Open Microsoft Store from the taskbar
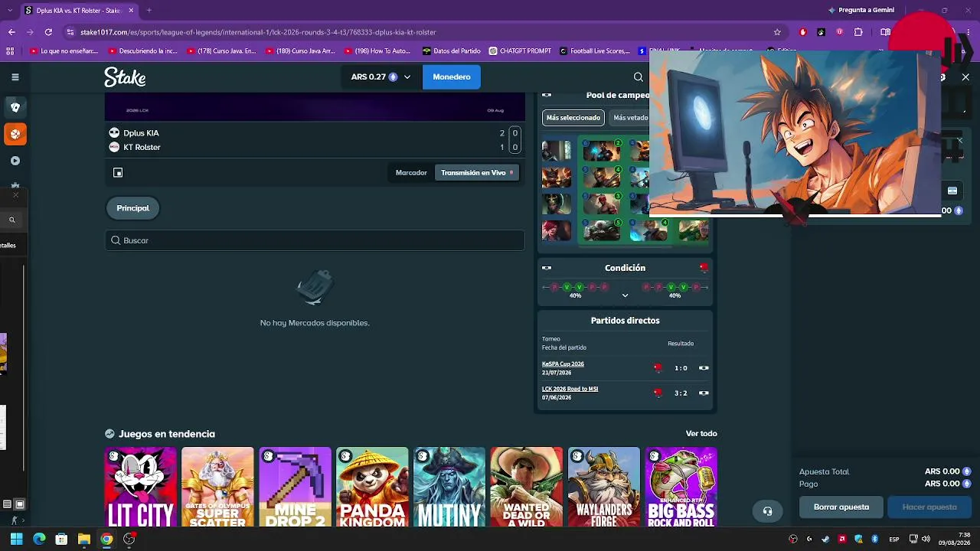The image size is (980, 551). coord(61,539)
